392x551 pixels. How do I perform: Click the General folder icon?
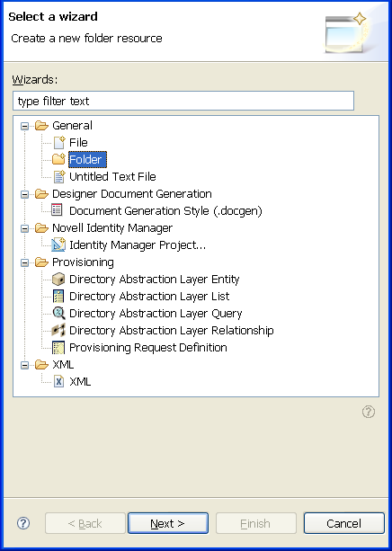(x=41, y=126)
